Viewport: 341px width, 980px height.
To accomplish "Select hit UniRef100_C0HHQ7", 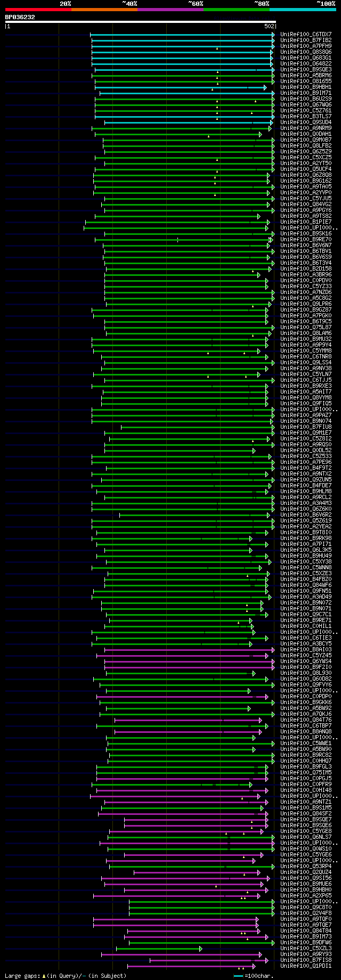I will click(x=306, y=761).
